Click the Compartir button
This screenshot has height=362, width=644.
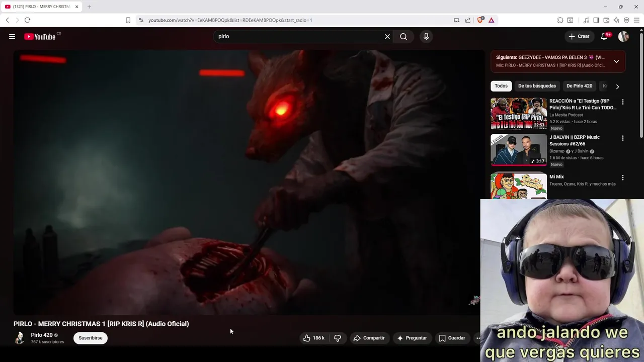[x=369, y=338]
